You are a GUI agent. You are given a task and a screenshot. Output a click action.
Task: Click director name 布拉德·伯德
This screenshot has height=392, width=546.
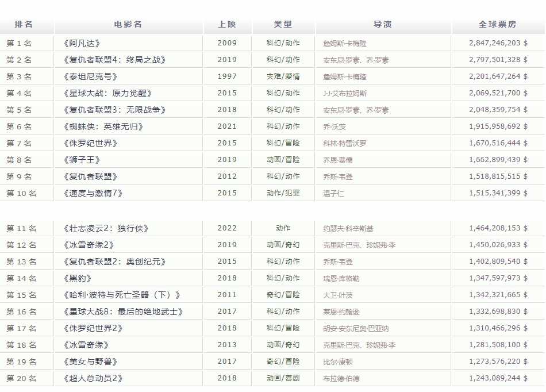tap(341, 379)
